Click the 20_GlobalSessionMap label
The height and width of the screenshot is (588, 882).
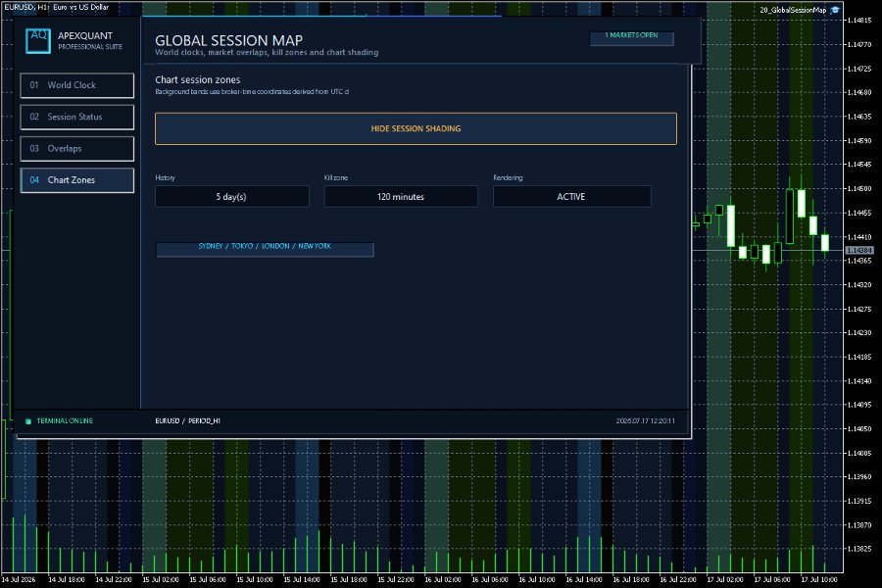pos(793,10)
